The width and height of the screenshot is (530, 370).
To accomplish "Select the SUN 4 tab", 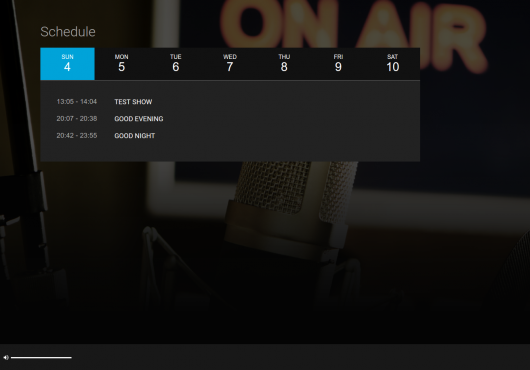I will (x=67, y=64).
